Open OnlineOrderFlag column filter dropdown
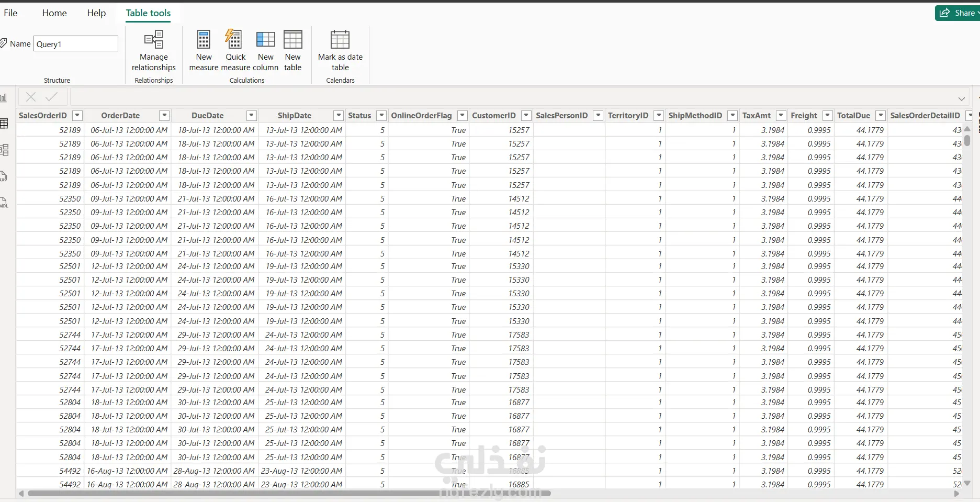 click(463, 115)
